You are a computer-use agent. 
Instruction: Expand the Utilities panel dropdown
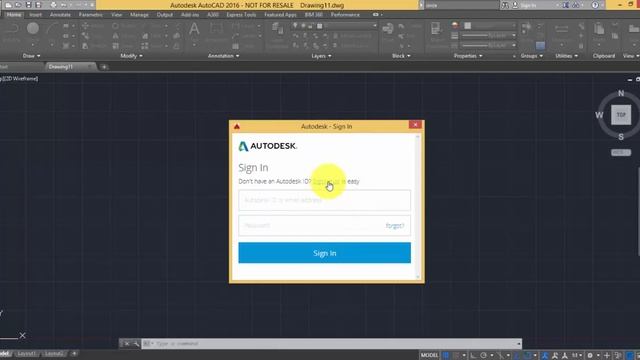(x=567, y=56)
